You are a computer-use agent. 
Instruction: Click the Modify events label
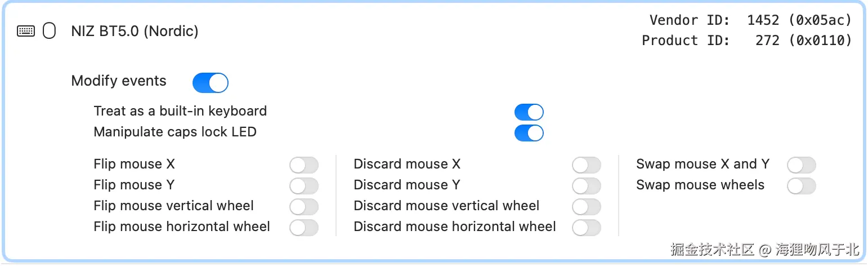[119, 81]
